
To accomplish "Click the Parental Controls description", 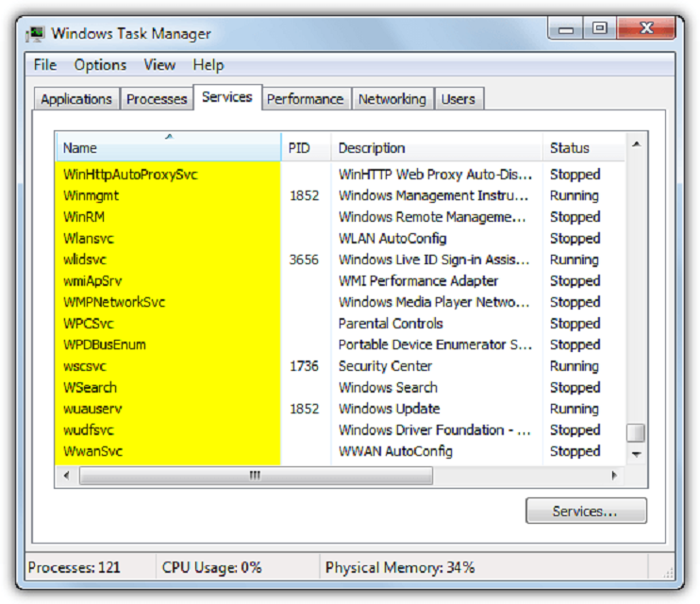I will tap(391, 324).
